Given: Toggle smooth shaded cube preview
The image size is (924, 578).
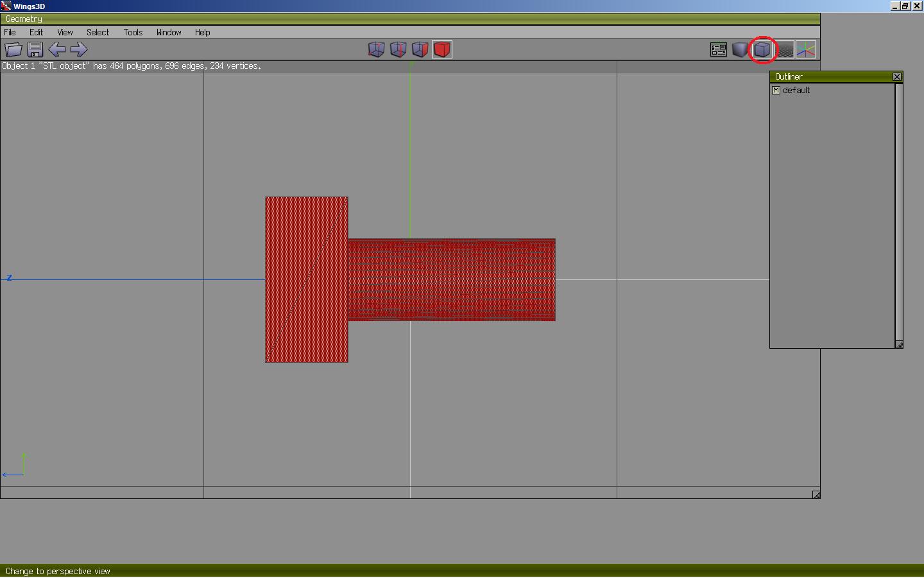Looking at the screenshot, I should tap(740, 49).
